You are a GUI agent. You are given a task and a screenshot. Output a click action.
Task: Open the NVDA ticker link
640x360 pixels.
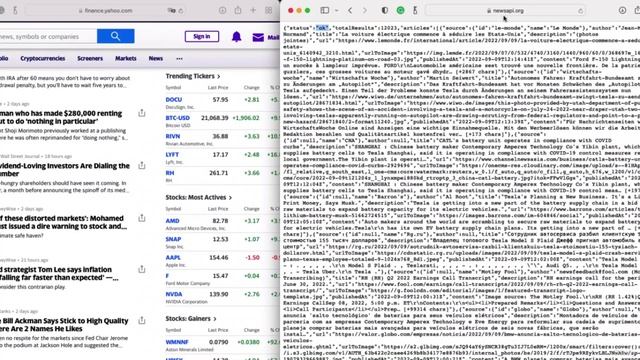click(174, 294)
